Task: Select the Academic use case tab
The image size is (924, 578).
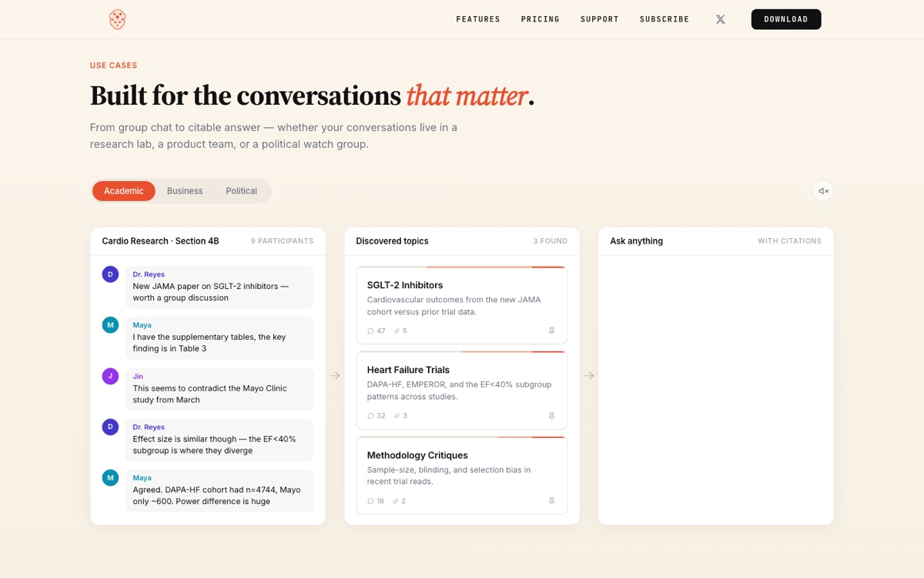Action: (124, 191)
